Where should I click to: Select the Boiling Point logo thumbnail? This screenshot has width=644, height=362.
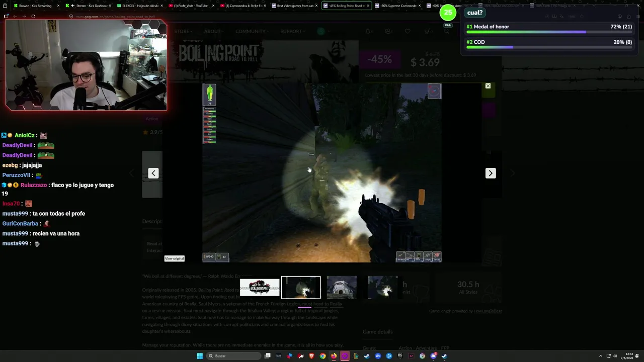point(260,288)
